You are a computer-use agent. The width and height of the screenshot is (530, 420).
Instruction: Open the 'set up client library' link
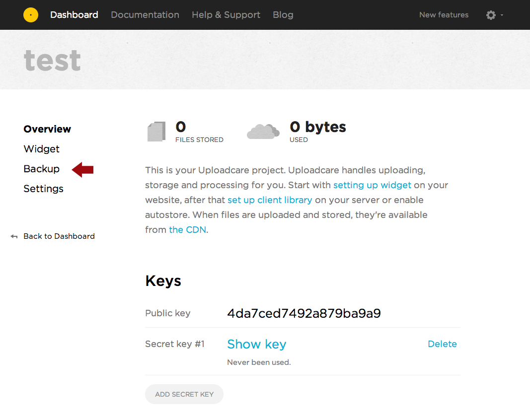click(x=270, y=200)
